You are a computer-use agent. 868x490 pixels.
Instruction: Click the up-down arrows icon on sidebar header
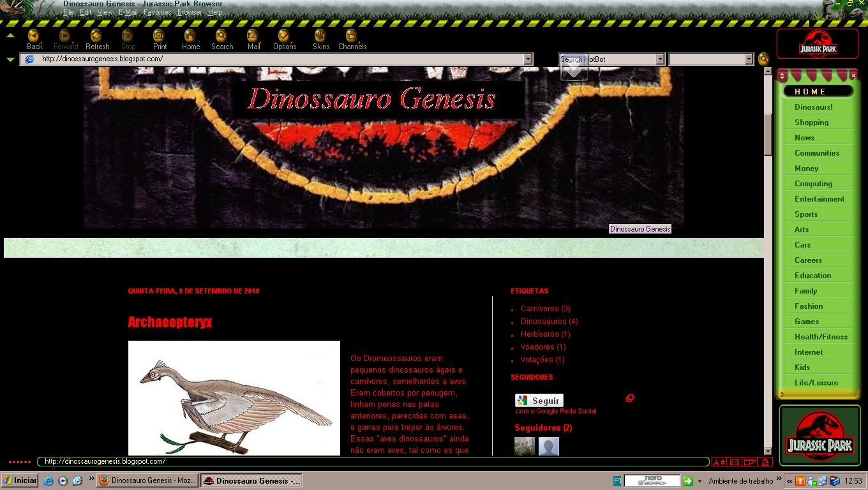coord(782,76)
